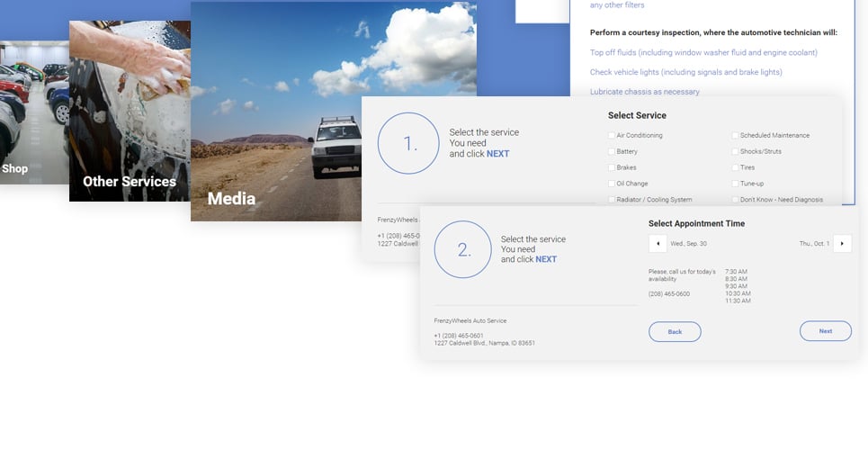Select the Shocks/Struts checkbox
The width and height of the screenshot is (868, 450).
pos(735,151)
